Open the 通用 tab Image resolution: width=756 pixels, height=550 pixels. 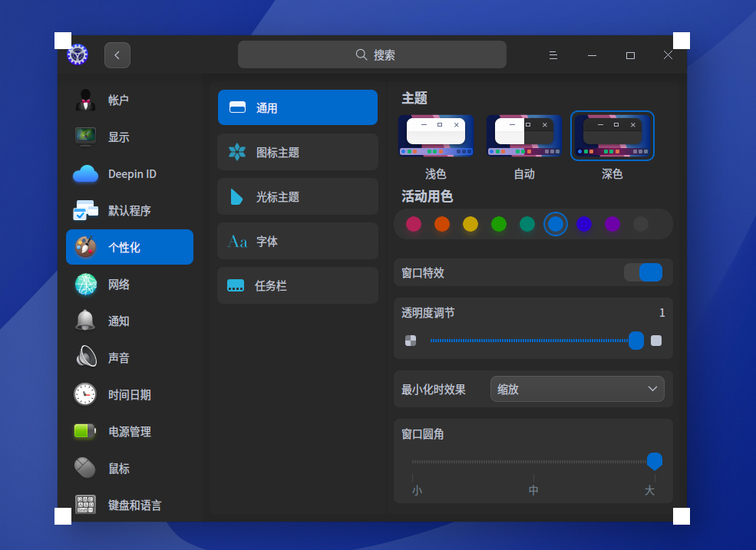coord(298,107)
